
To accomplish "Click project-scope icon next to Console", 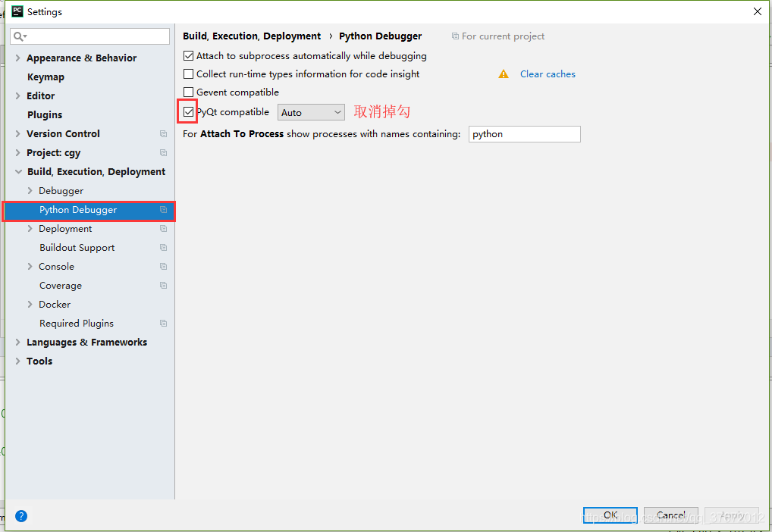I will (164, 267).
